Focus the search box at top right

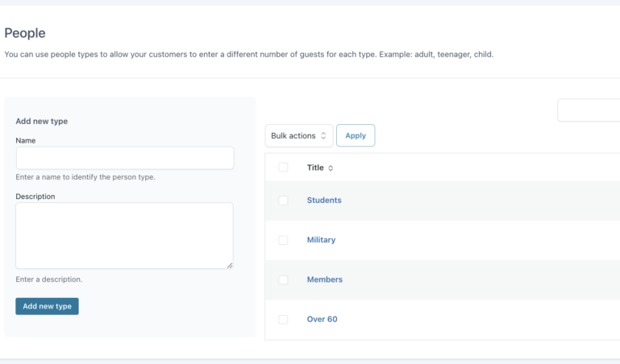pyautogui.click(x=589, y=110)
